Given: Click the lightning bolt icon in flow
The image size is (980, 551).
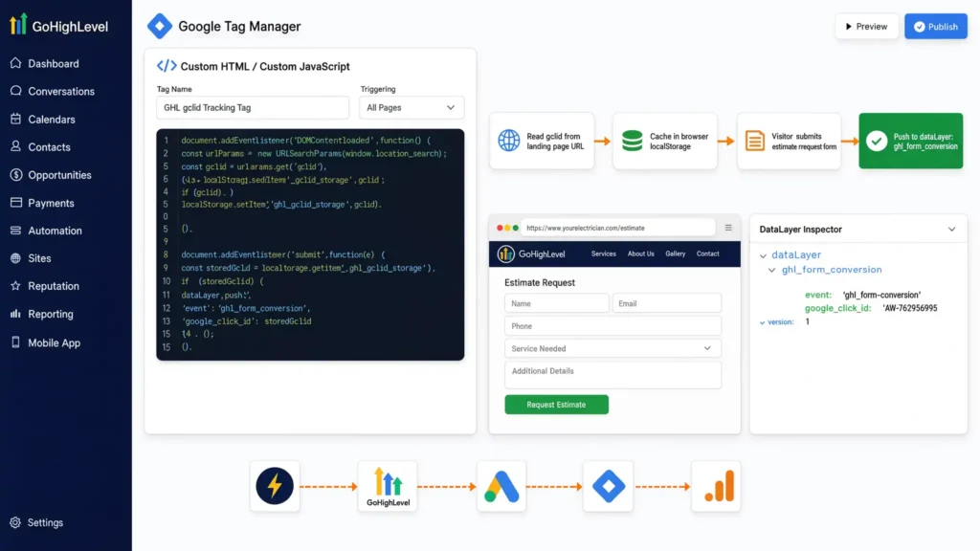Looking at the screenshot, I should (275, 486).
